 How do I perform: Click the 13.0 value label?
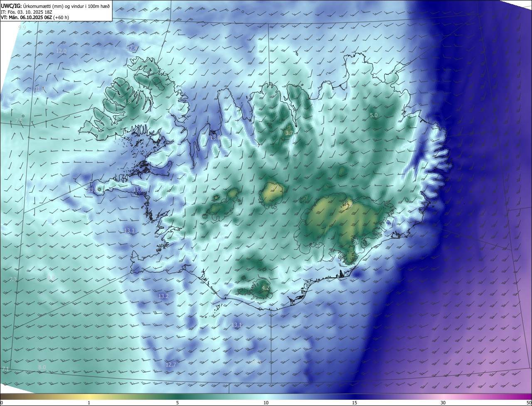point(216,137)
